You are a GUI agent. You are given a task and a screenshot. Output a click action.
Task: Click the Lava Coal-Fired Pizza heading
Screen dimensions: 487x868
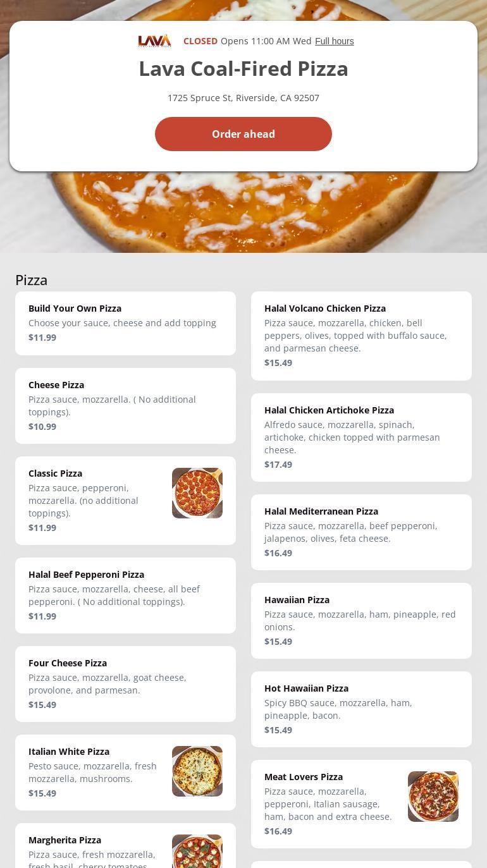click(244, 69)
